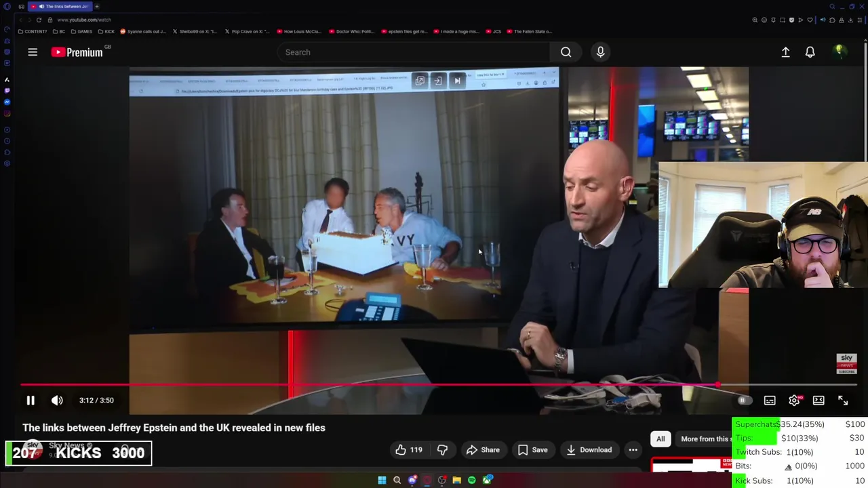868x488 pixels.
Task: Open browser downloads icon
Action: tap(850, 20)
